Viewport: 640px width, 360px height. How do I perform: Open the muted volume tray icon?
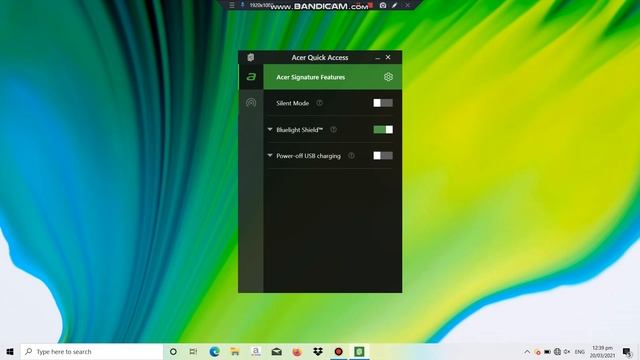pos(567,352)
